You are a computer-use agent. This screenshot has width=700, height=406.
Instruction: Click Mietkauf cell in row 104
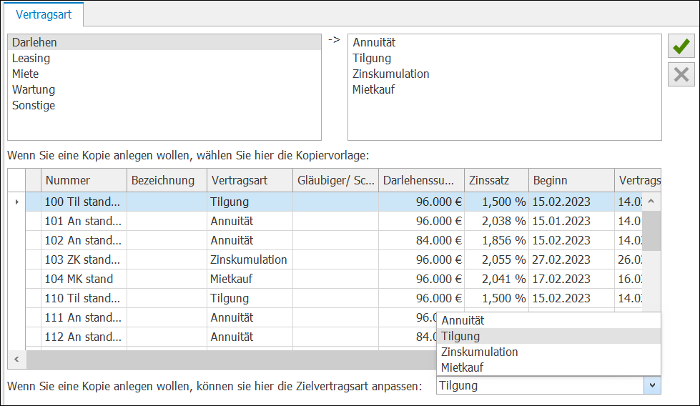250,279
